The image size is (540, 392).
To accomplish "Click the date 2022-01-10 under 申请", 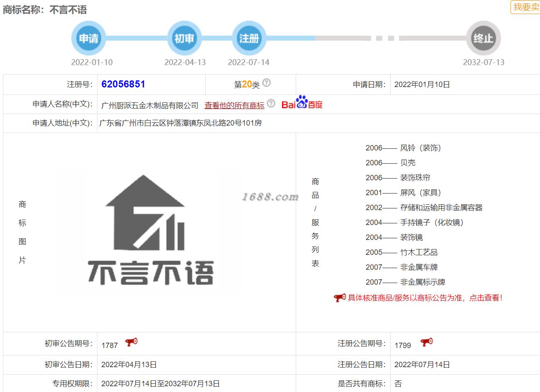I will (92, 62).
